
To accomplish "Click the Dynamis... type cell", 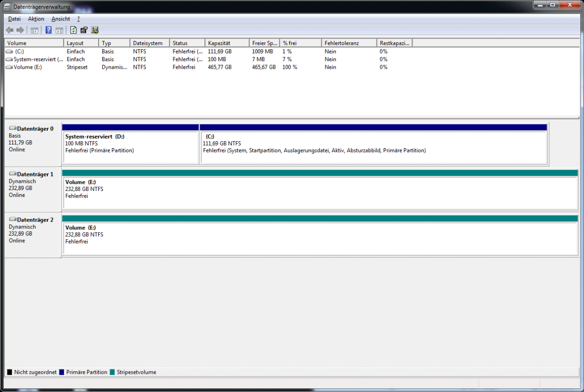I will [x=115, y=67].
